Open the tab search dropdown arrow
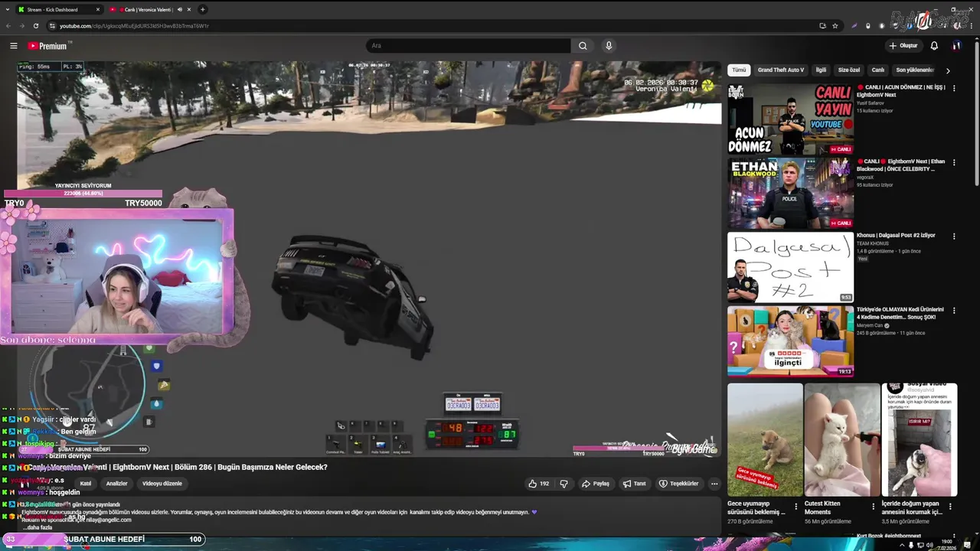 tap(8, 9)
